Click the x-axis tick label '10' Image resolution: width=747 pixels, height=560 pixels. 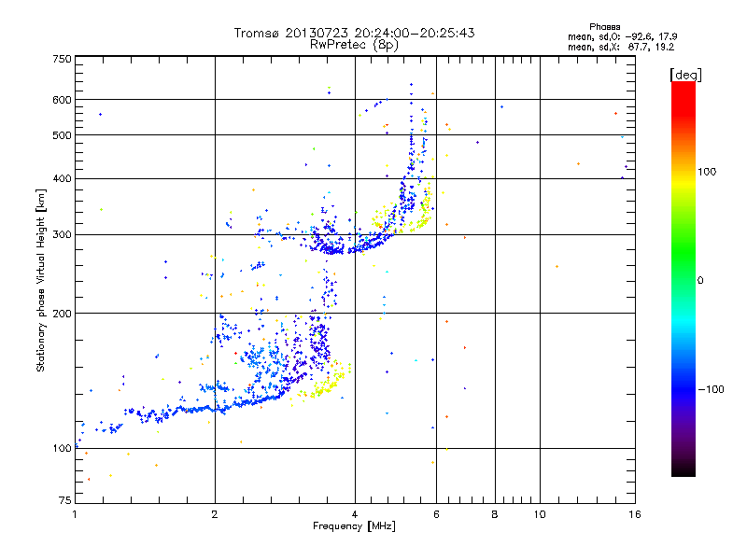click(540, 514)
